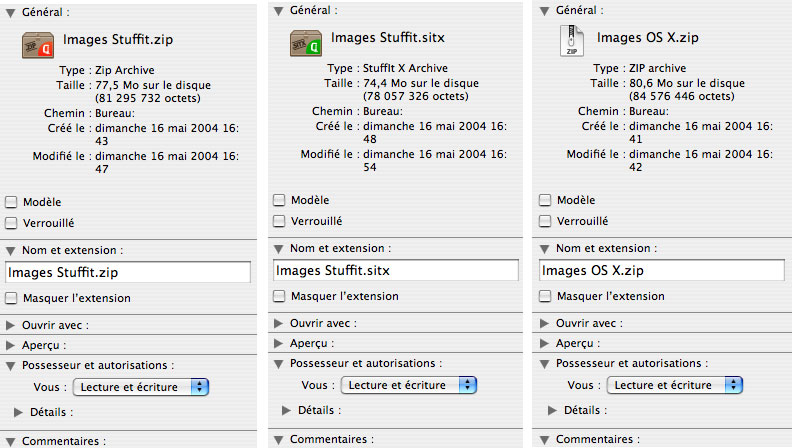Screen dimensions: 792x448
Task: Click the Images Stuffit.zip archive icon
Action: [37, 45]
